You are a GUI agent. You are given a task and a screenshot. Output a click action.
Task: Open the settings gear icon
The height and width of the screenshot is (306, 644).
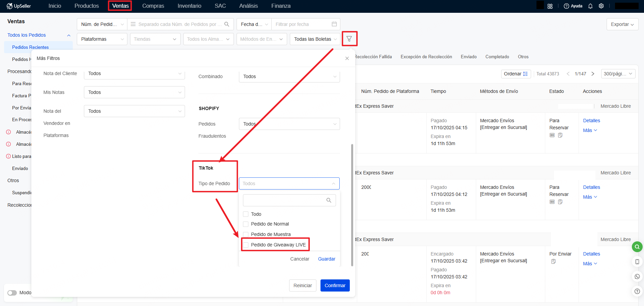click(x=601, y=6)
